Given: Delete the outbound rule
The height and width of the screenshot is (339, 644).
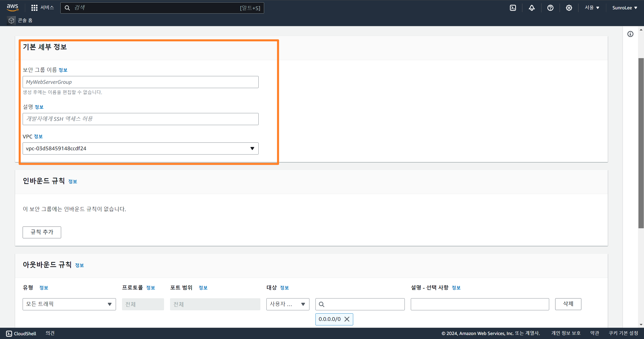Looking at the screenshot, I should point(568,304).
